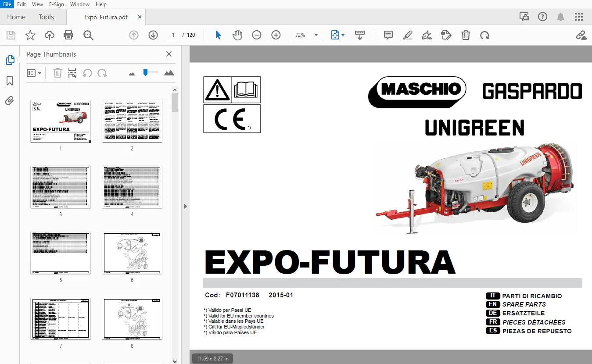Rotate thumbnails counterclockwise
Viewport: 592px width, 364px height.
click(87, 73)
